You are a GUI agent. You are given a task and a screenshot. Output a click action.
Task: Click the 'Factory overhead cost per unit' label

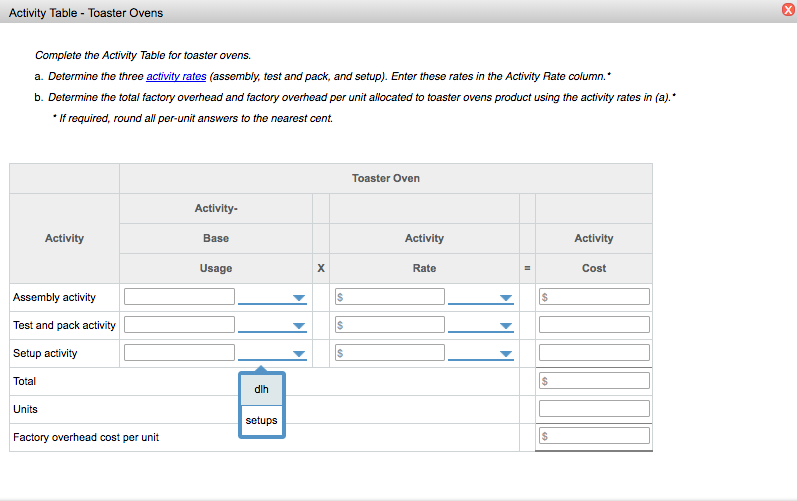tap(86, 437)
